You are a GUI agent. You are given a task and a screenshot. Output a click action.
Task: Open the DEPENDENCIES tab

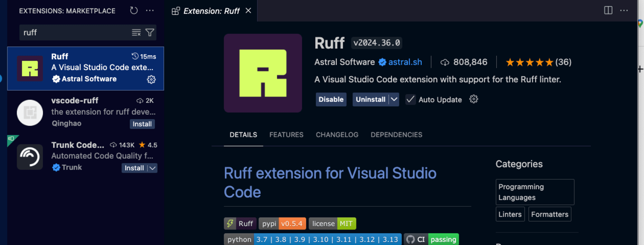pos(396,135)
